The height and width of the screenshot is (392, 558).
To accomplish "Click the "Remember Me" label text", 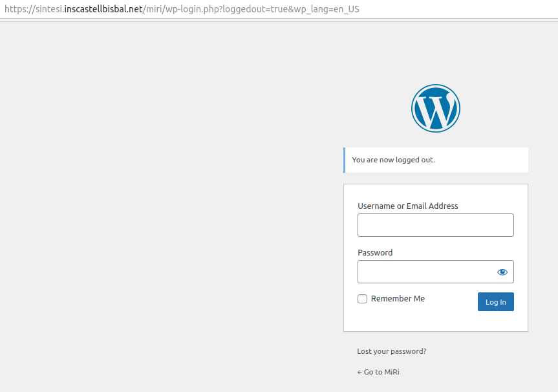I will click(x=398, y=299).
